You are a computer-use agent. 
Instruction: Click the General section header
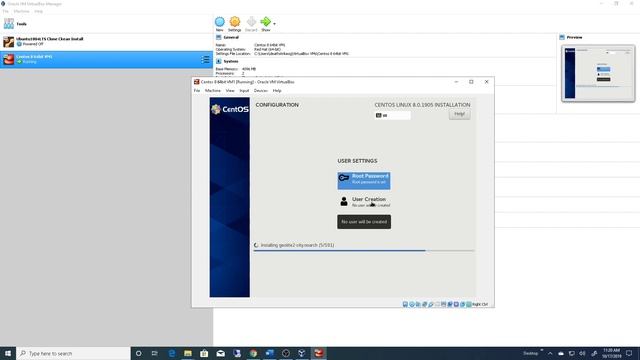[231, 38]
